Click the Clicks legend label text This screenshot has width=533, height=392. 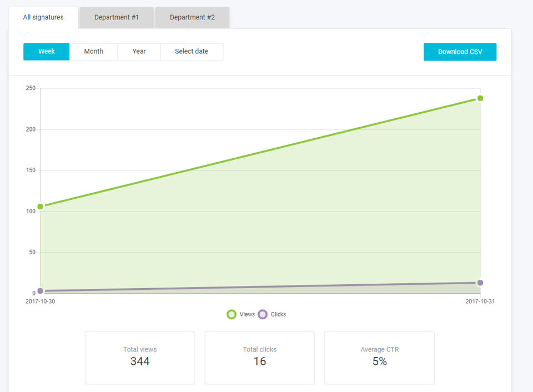coord(278,314)
